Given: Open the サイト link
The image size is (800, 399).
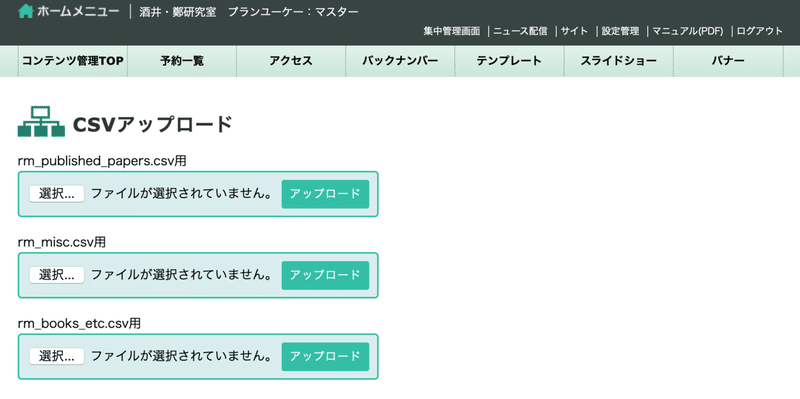Looking at the screenshot, I should (574, 31).
